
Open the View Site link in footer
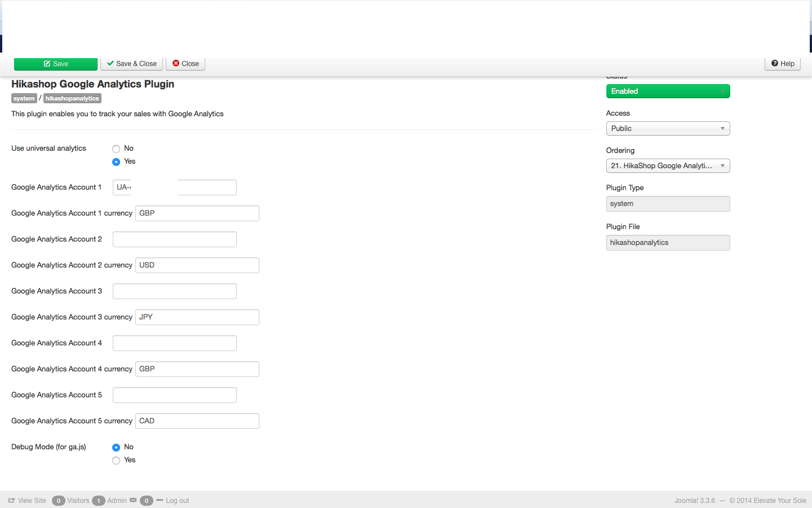(x=27, y=501)
